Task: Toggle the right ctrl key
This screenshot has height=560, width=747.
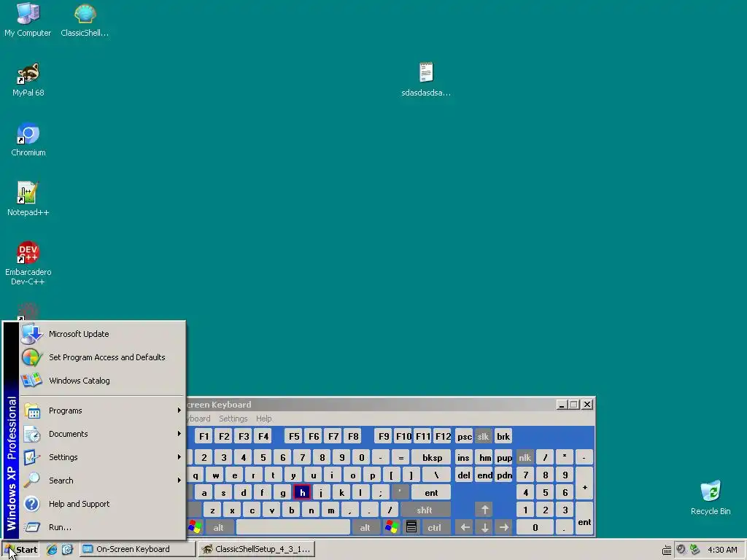Action: [x=435, y=528]
